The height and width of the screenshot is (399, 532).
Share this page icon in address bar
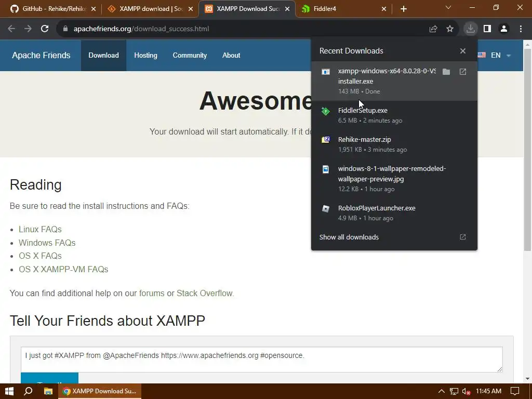coord(433,29)
